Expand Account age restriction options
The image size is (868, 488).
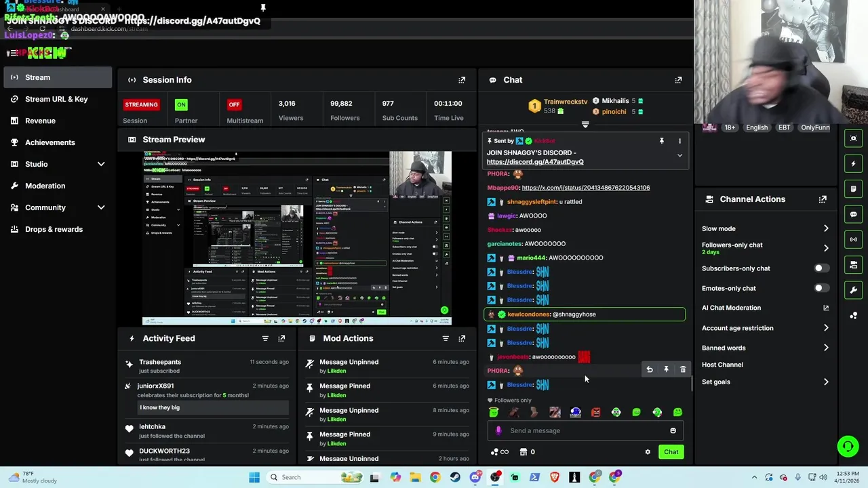(x=825, y=328)
